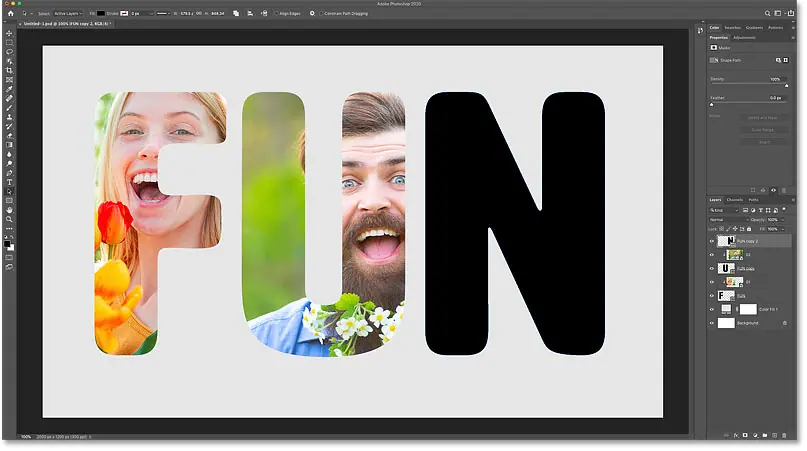Click the share icon at top right
Image resolution: width=807 pixels, height=451 pixels.
(x=791, y=13)
